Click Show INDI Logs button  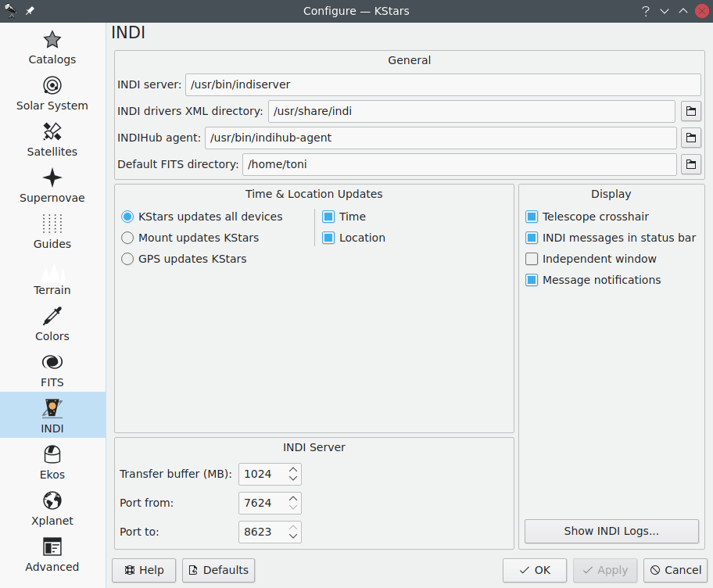611,531
